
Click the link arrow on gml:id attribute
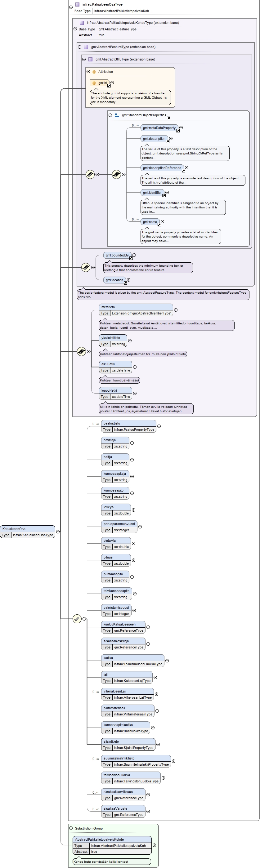tap(109, 86)
